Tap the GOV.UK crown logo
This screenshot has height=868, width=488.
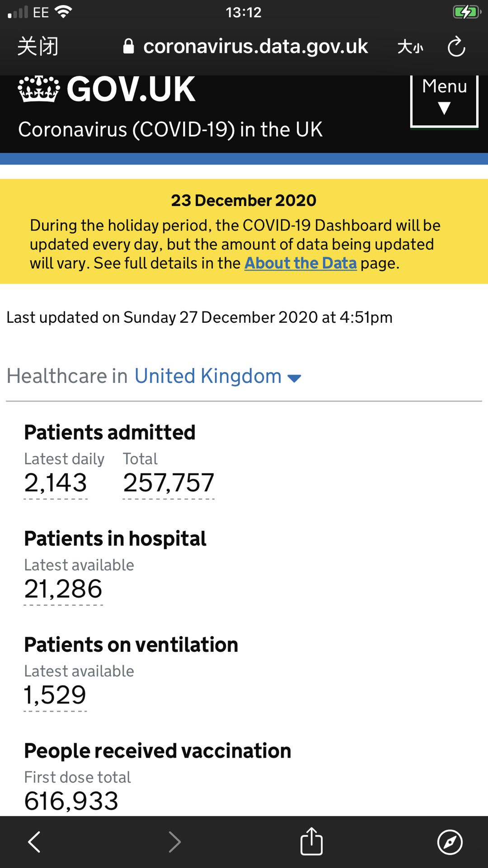click(39, 89)
